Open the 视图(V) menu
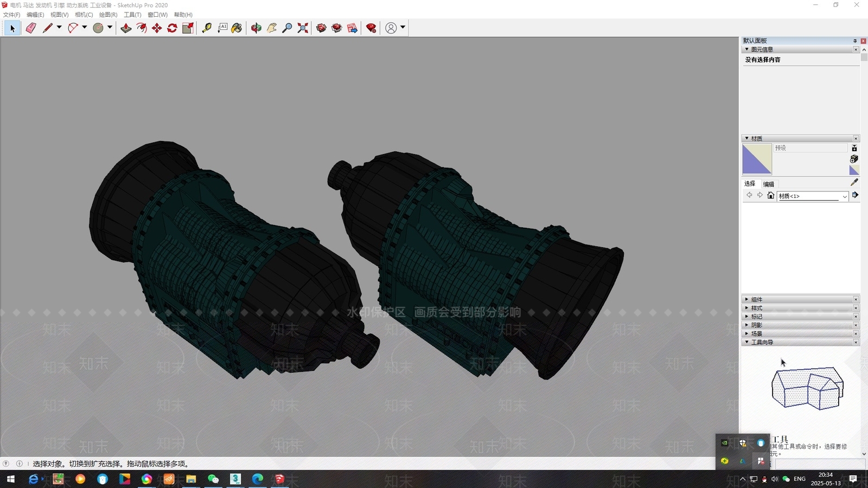The width and height of the screenshot is (868, 488). tap(60, 15)
